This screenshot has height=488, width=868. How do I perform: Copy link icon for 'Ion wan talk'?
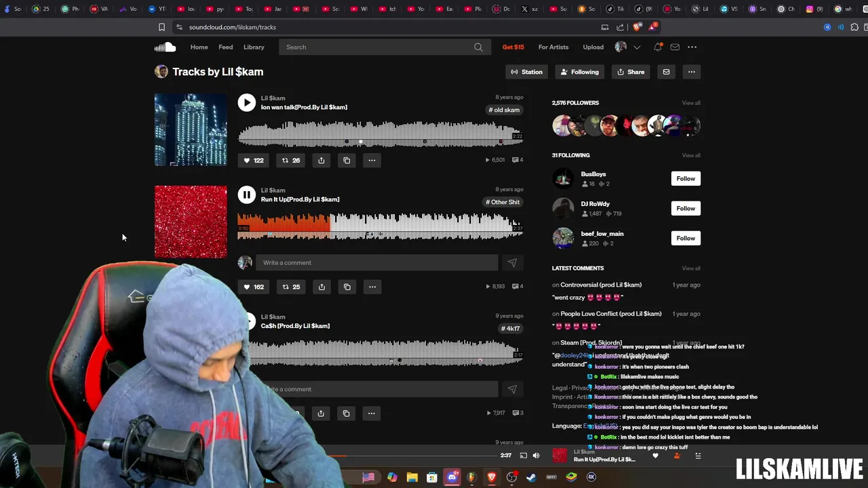click(347, 161)
